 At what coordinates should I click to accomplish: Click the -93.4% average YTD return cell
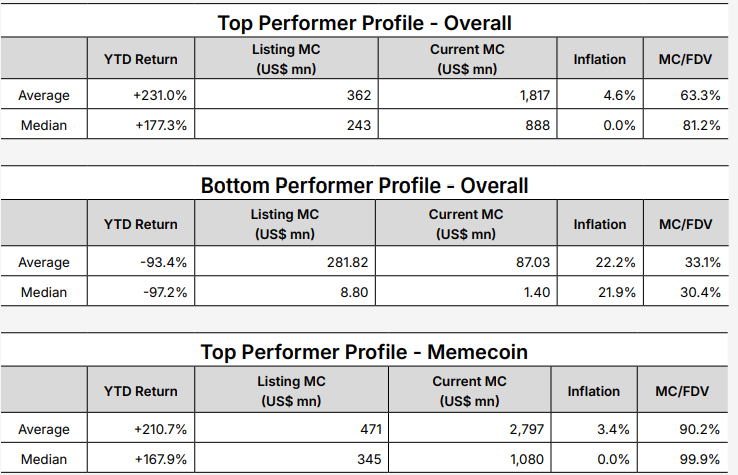(163, 263)
